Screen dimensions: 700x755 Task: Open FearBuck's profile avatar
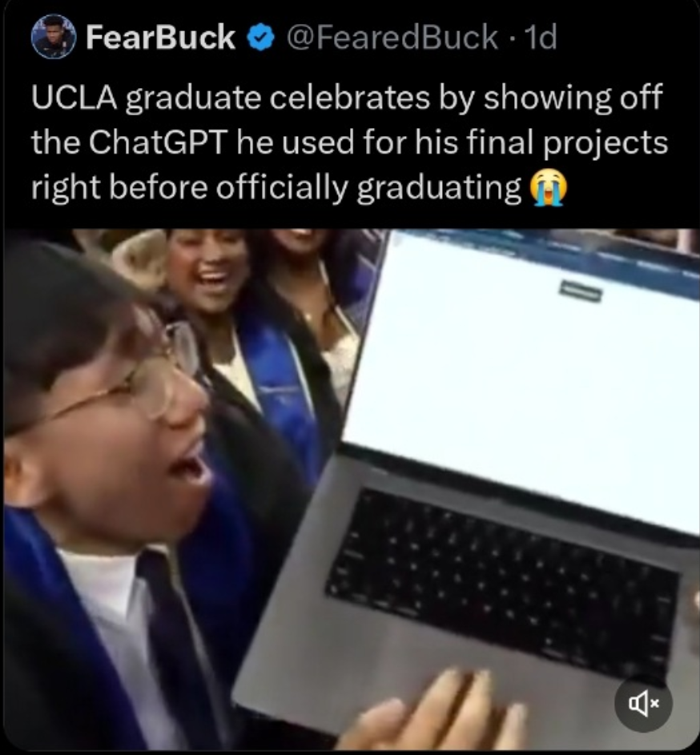pos(53,37)
